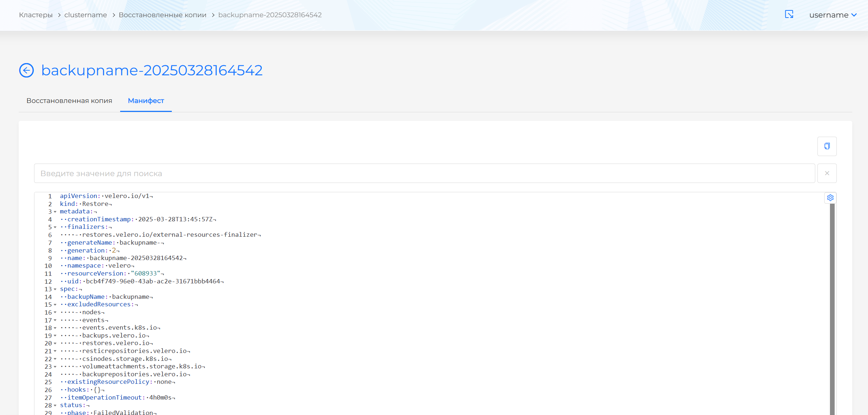The height and width of the screenshot is (415, 868).
Task: Click line number 25 in gutter
Action: (48, 382)
